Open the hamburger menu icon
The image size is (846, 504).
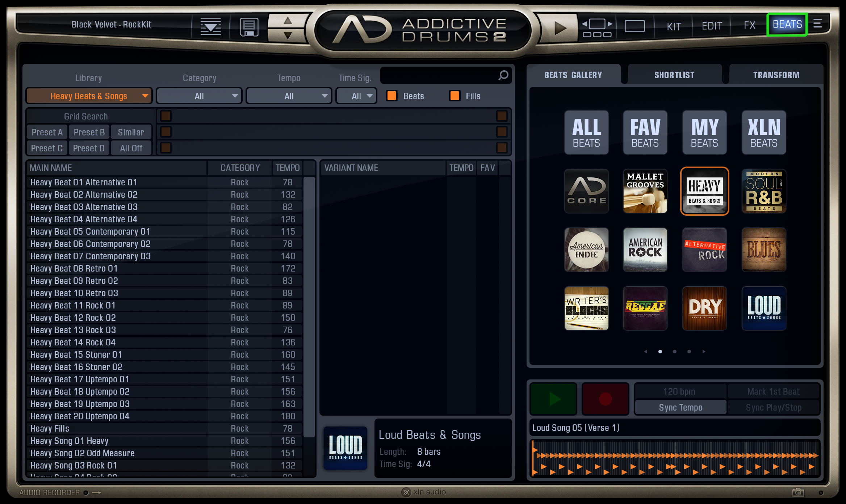pos(817,24)
